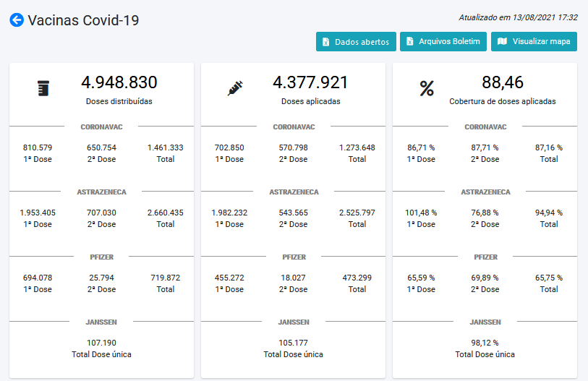
Task: Click PFIZER header in the coverage card
Action: (485, 257)
